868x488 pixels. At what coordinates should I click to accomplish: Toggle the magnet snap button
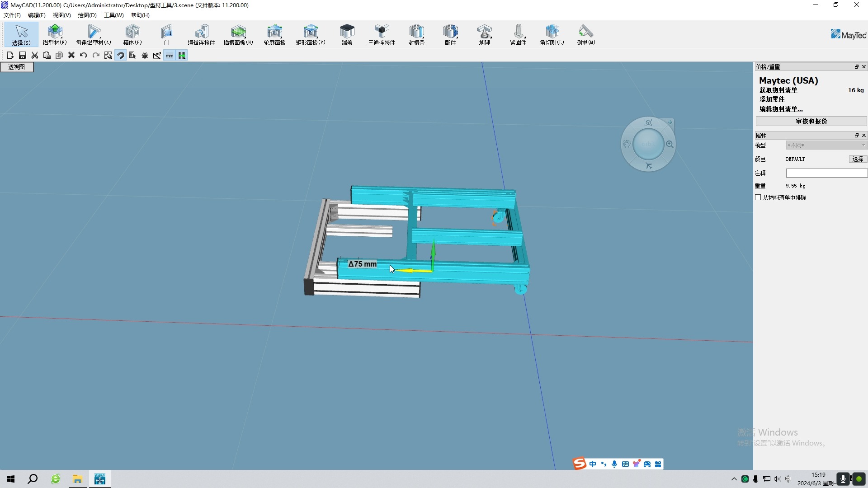(x=120, y=56)
